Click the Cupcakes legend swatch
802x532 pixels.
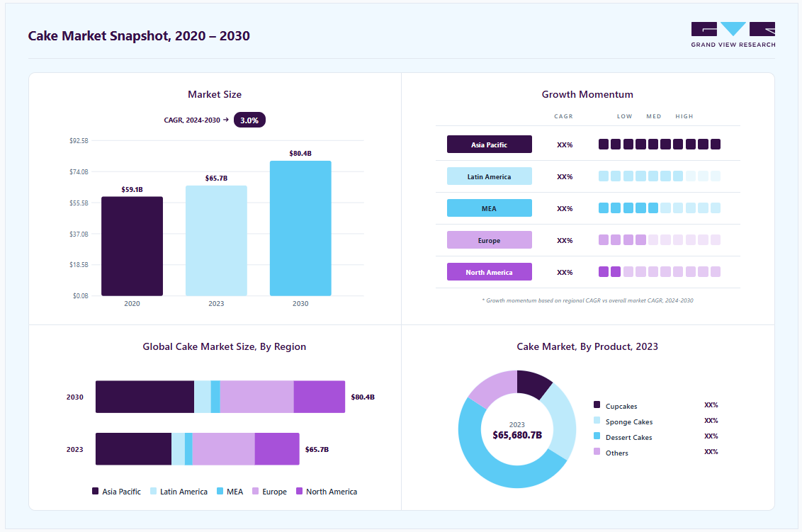tap(597, 404)
